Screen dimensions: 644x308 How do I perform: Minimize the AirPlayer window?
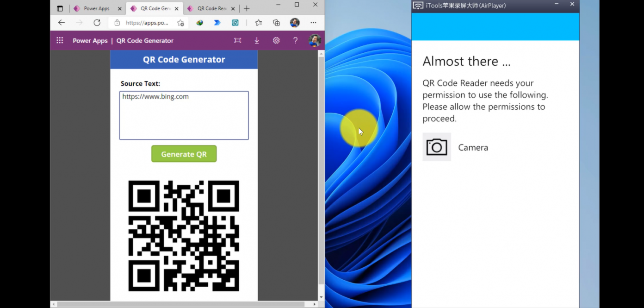click(x=557, y=4)
